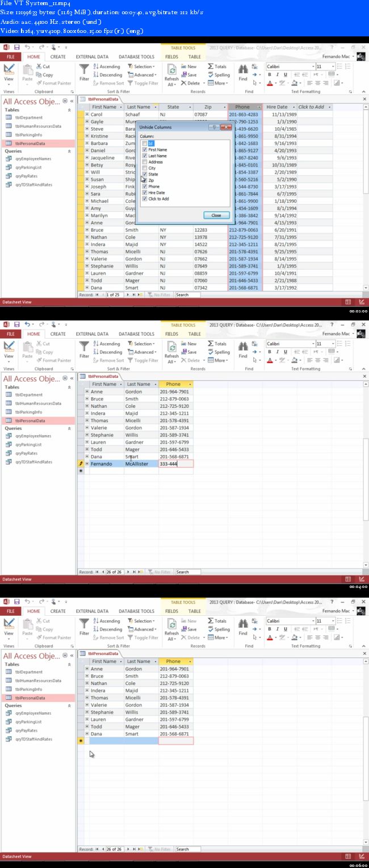
Task: Click Totals in the 00:02:00 frame
Action: (x=217, y=66)
